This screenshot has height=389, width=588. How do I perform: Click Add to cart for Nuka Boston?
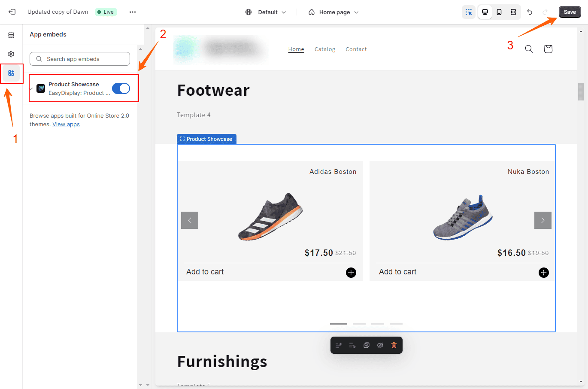click(398, 272)
